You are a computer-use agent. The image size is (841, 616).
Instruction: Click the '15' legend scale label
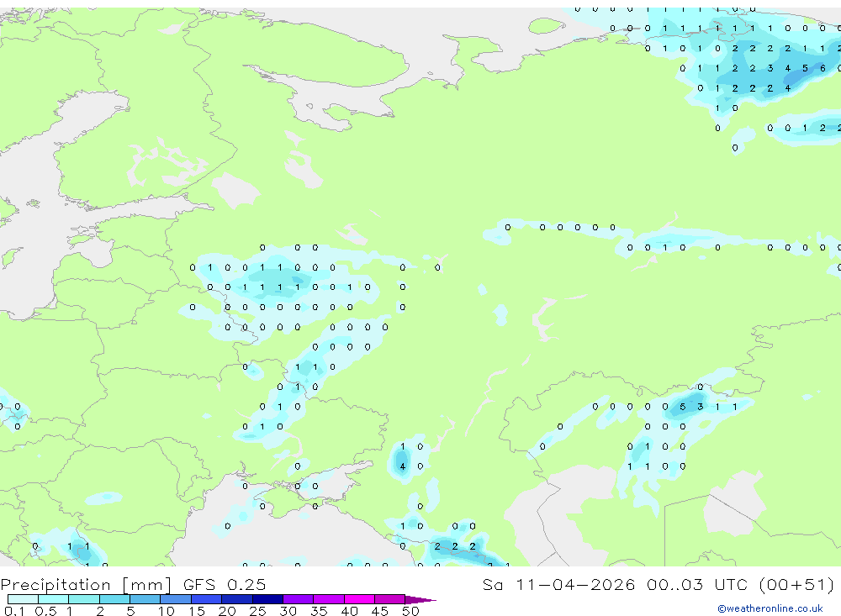point(196,611)
